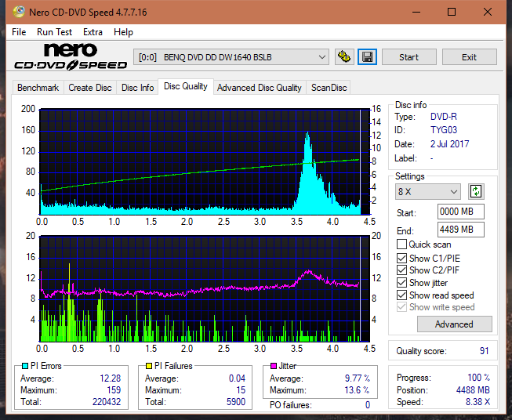Switch to the Benchmark tab
Screen dimensions: 512x420
coord(38,88)
